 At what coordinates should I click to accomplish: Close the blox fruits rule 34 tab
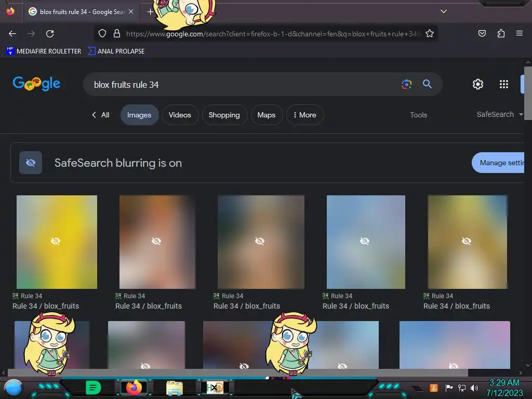point(131,11)
